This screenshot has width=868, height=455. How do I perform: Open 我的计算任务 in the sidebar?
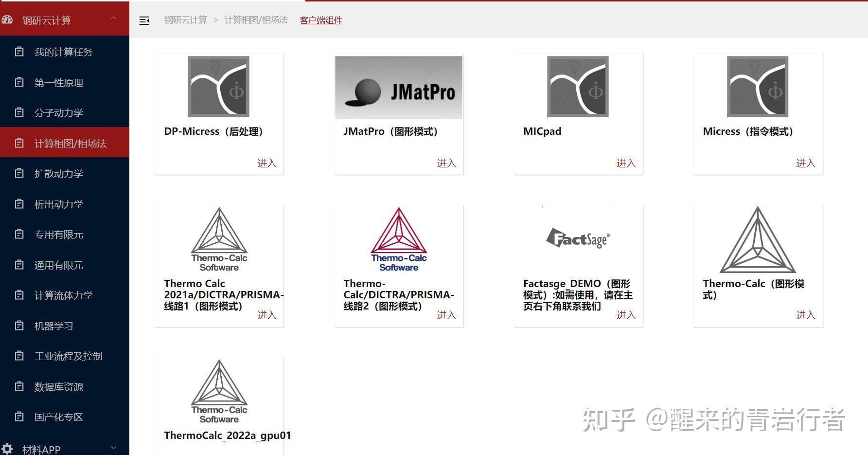pyautogui.click(x=65, y=52)
